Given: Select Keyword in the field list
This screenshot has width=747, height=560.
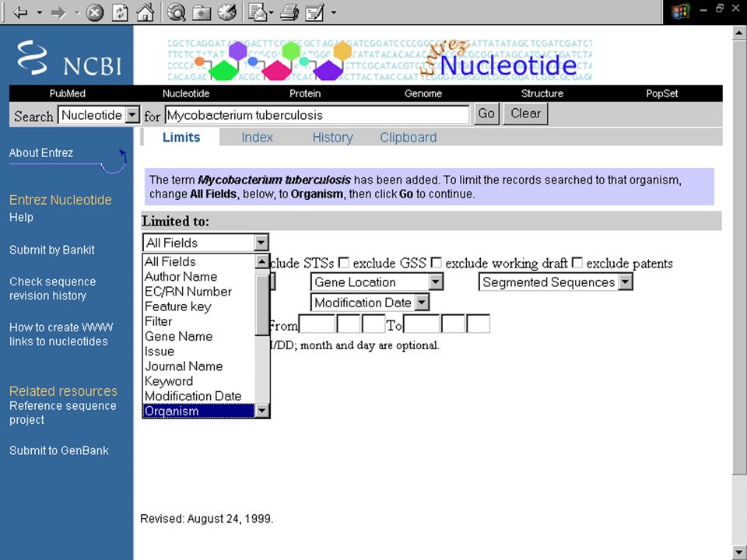Looking at the screenshot, I should [199, 381].
